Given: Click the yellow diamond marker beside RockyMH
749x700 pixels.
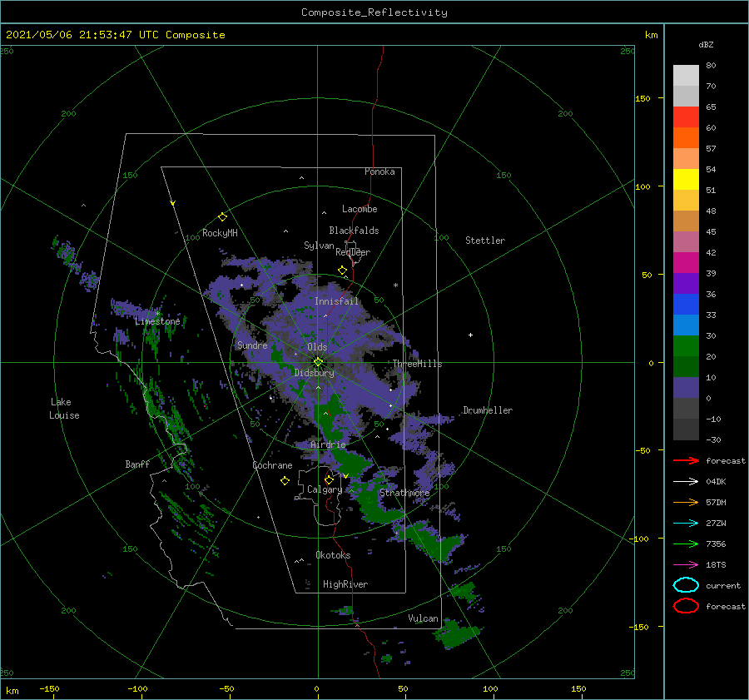Looking at the screenshot, I should (222, 217).
